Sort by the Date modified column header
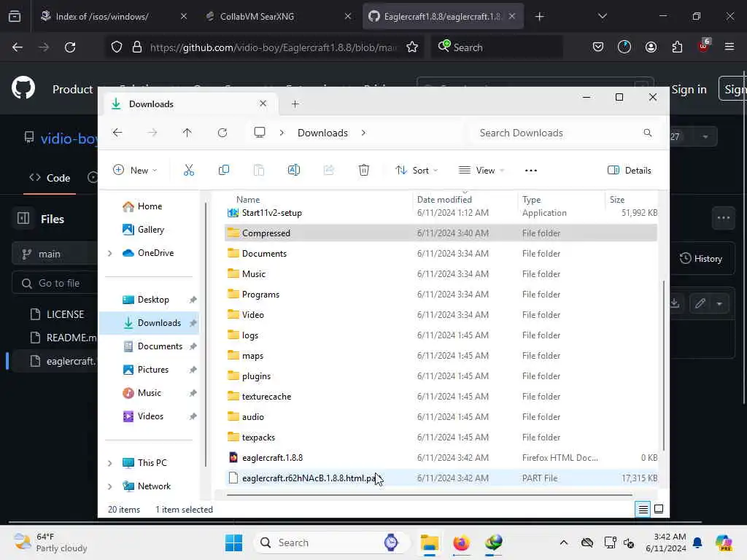Screen dimensions: 747x560 pyautogui.click(x=465, y=200)
